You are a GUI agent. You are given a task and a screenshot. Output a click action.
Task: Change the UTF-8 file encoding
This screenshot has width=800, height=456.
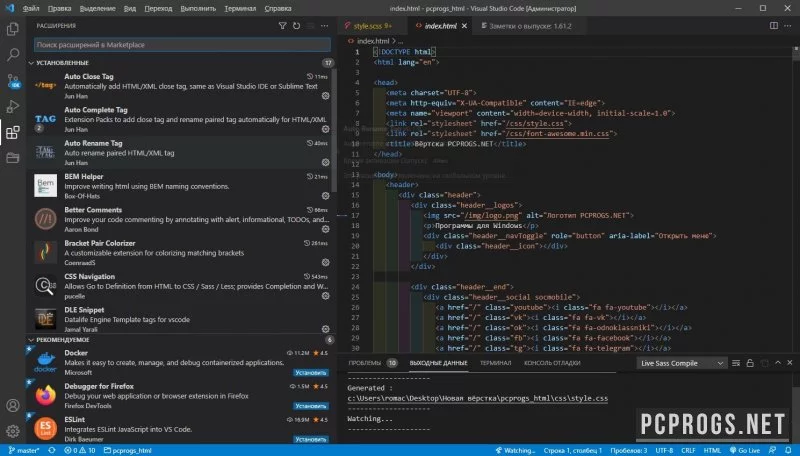tap(664, 450)
